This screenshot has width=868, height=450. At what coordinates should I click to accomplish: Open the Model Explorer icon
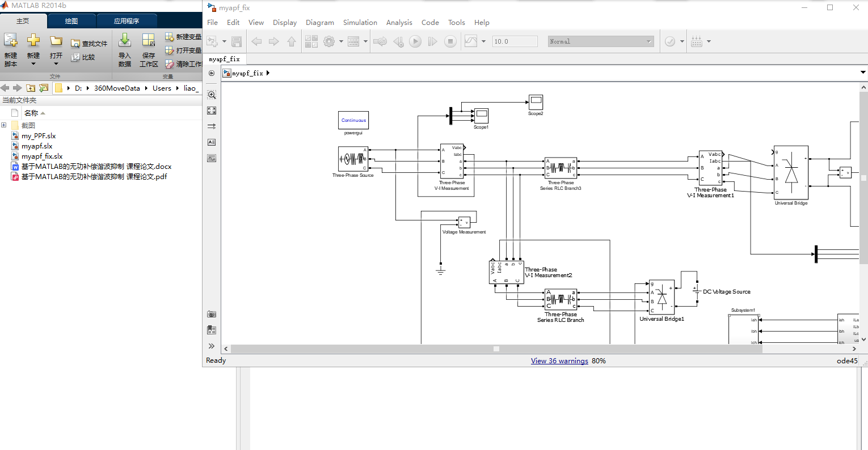tap(353, 41)
